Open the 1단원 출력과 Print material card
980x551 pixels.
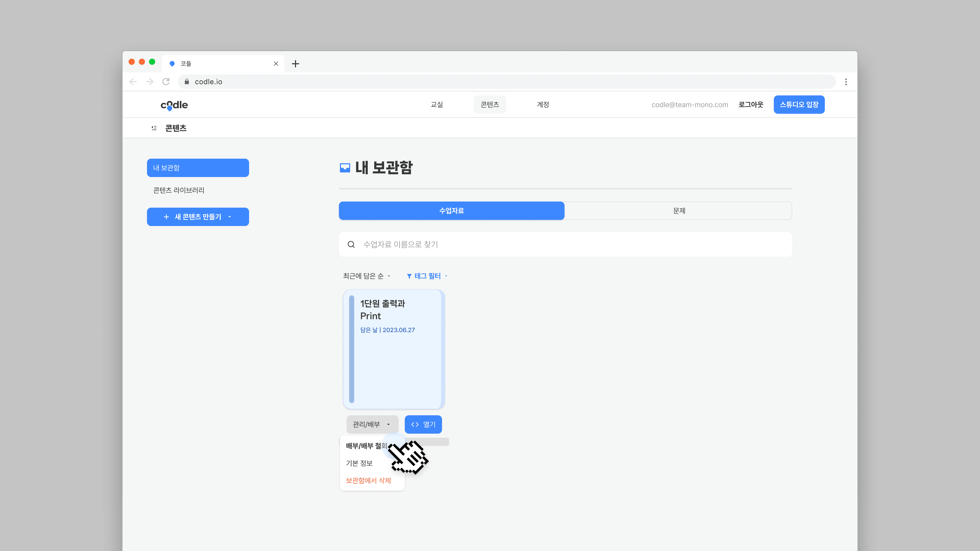click(394, 349)
